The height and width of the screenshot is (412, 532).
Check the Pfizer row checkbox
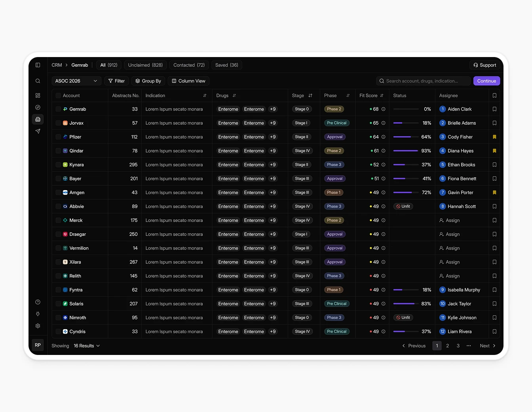pyautogui.click(x=58, y=137)
